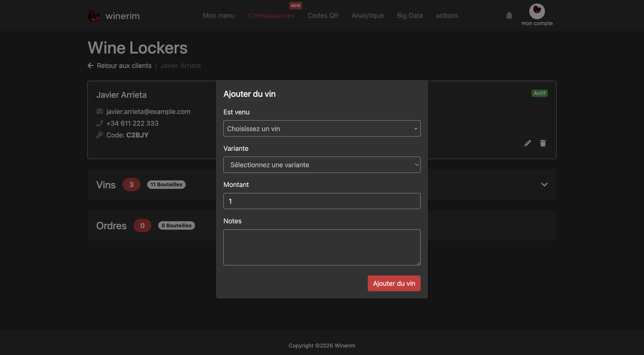Viewport: 644px width, 355px height.
Task: Click the back arrow beside Retour aux clients
Action: click(91, 65)
